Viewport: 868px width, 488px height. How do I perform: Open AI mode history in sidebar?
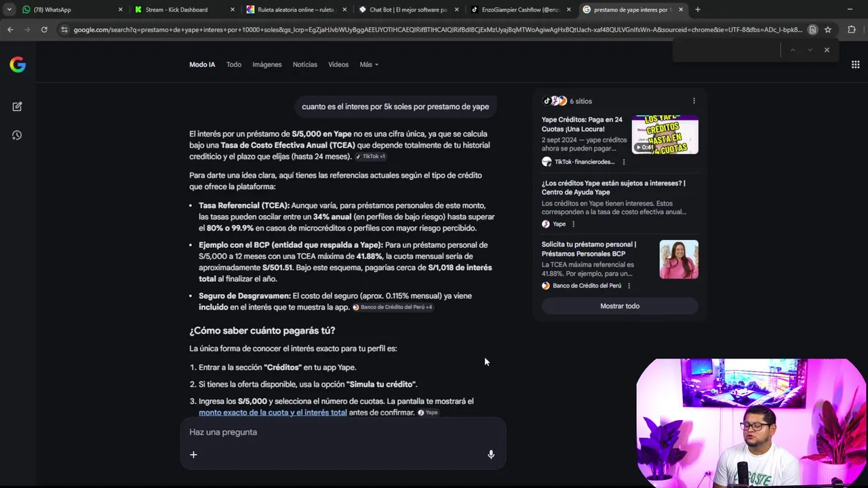[18, 136]
